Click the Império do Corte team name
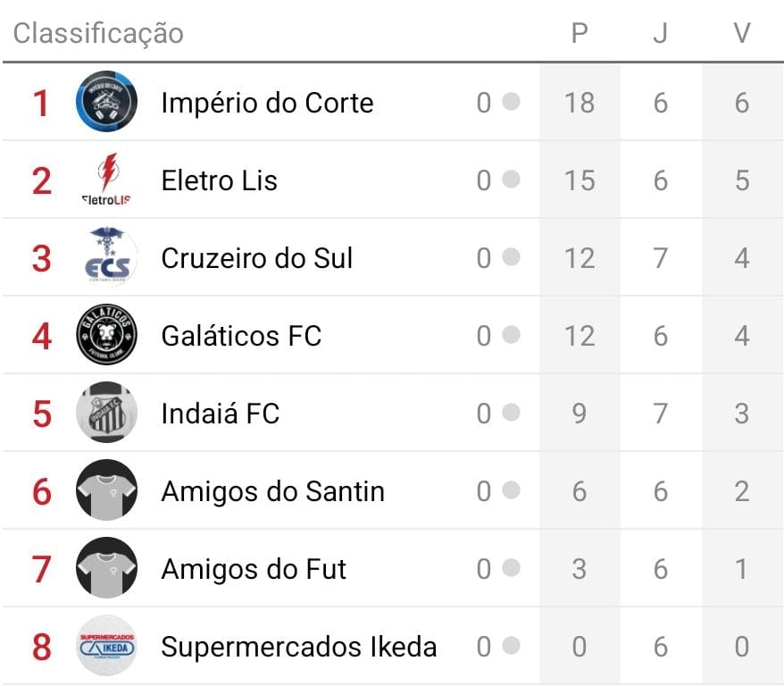Image resolution: width=784 pixels, height=686 pixels. pyautogui.click(x=267, y=103)
